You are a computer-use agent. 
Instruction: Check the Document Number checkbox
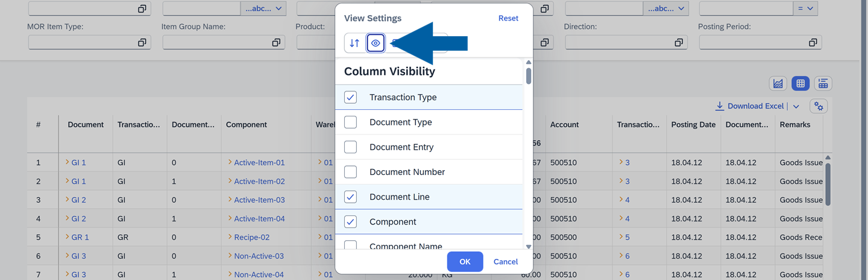(x=350, y=172)
